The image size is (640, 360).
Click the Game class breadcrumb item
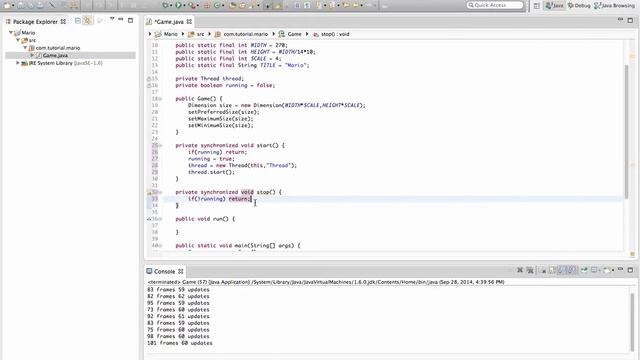point(290,34)
